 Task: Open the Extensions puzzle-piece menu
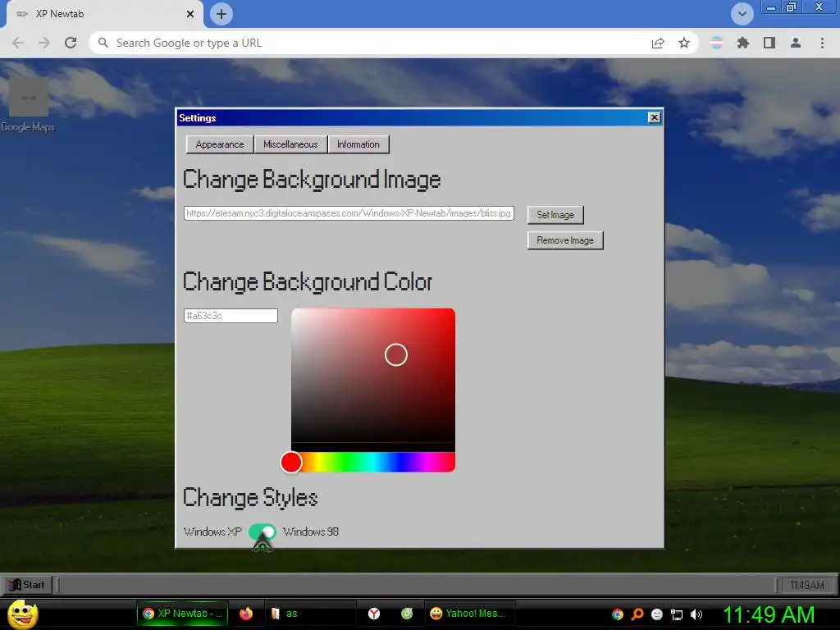743,43
